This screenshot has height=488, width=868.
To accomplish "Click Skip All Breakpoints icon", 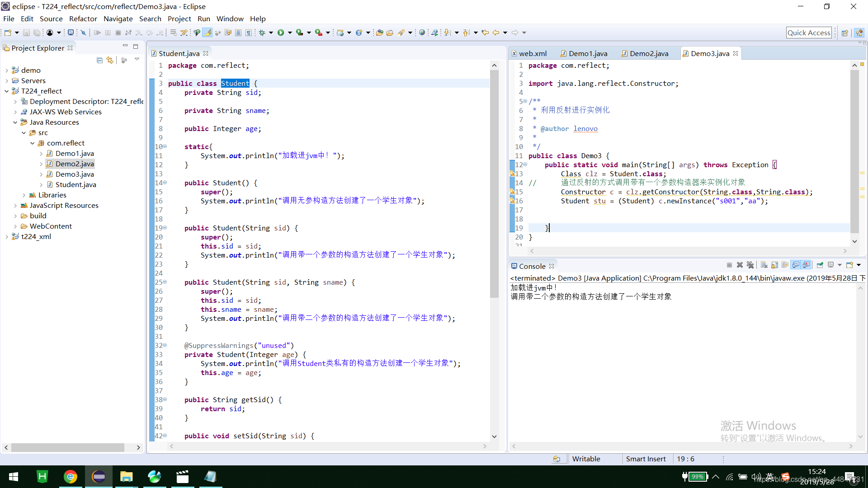I will point(83,33).
